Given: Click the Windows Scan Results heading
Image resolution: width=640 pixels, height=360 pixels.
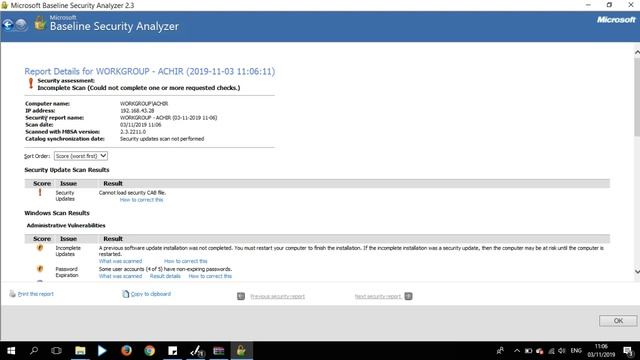Looking at the screenshot, I should pyautogui.click(x=57, y=213).
